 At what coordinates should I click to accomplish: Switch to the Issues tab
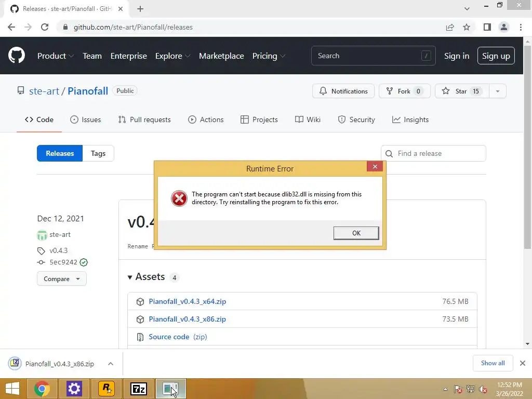click(86, 119)
